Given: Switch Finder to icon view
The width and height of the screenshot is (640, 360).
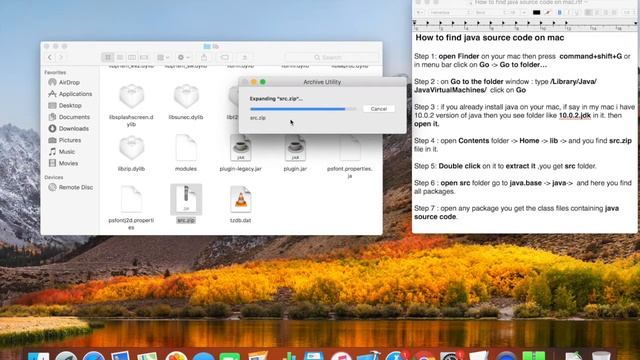Looking at the screenshot, I should click(x=108, y=58).
